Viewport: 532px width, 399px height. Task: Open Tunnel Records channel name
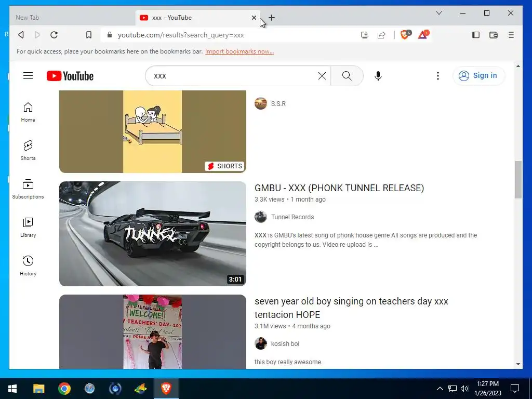[292, 217]
